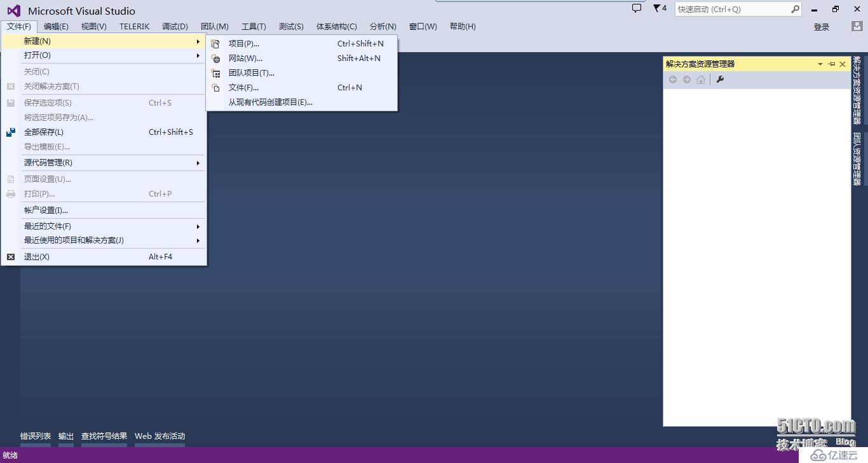Viewport: 868px width, 463px height.
Task: Choose 项目(P)... from the New submenu
Action: 302,44
